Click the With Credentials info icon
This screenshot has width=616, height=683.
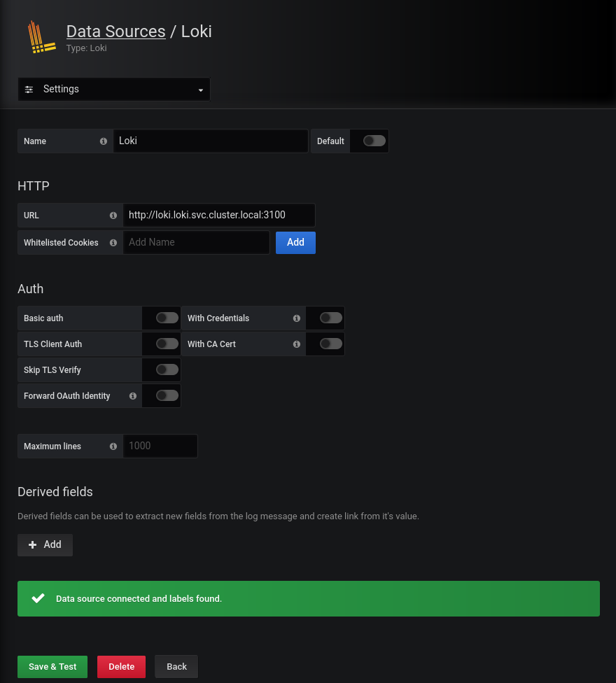[297, 318]
